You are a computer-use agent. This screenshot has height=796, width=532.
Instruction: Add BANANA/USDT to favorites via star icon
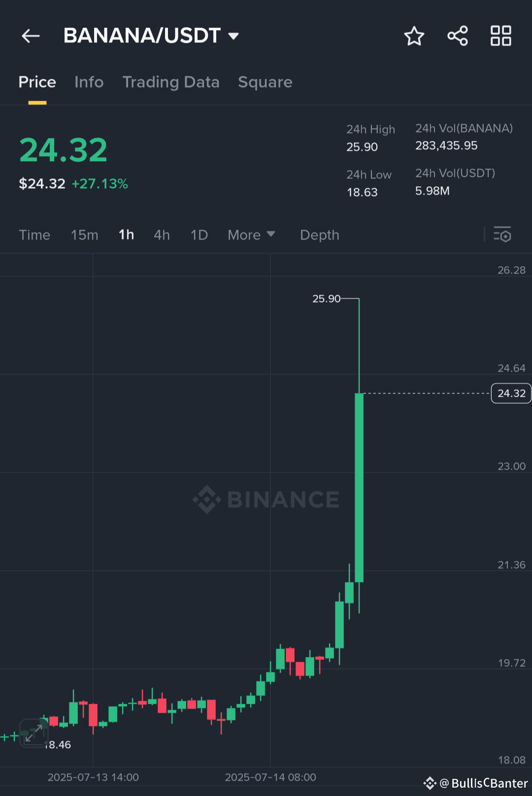click(414, 35)
